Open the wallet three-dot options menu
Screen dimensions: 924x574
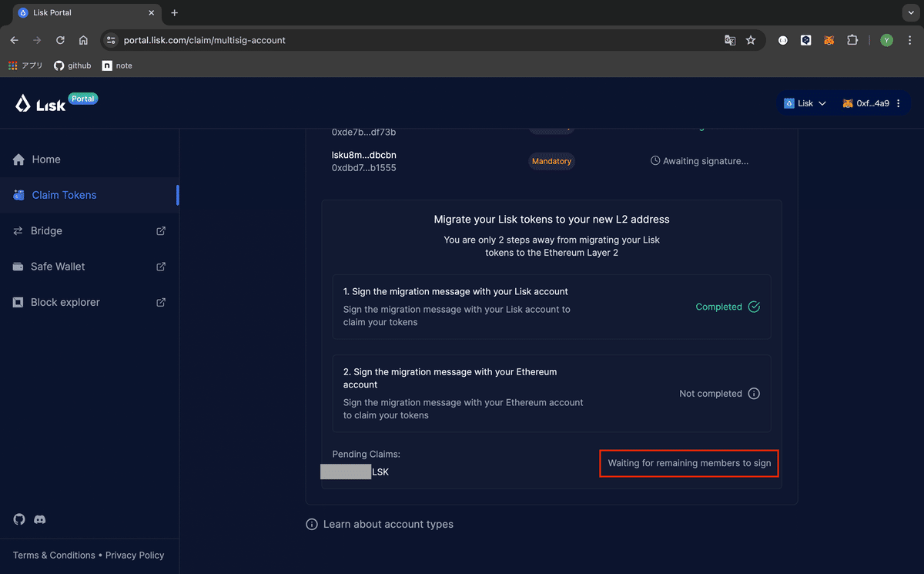point(899,103)
